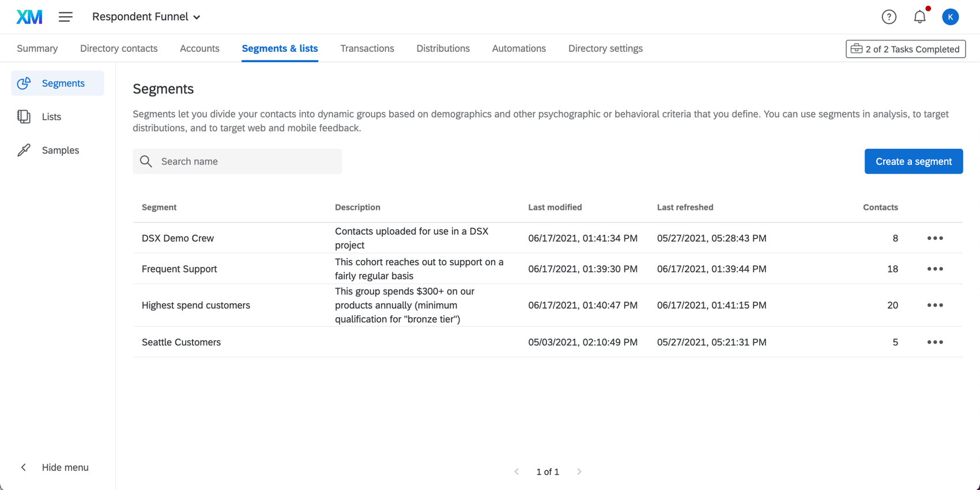Screen dimensions: 980x490
Task: Open options for DSX Demo Crew segment
Action: click(935, 238)
